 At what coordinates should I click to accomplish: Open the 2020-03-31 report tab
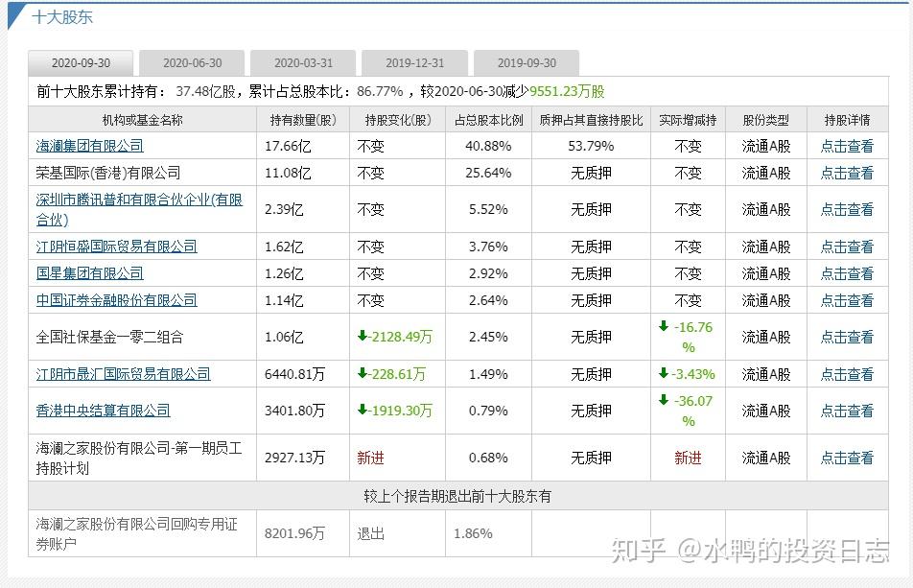[303, 63]
